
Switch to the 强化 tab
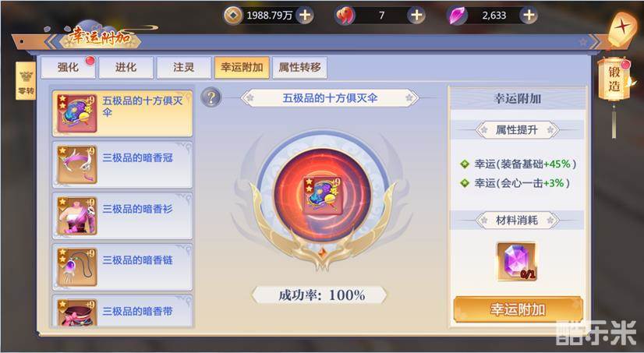pos(68,68)
